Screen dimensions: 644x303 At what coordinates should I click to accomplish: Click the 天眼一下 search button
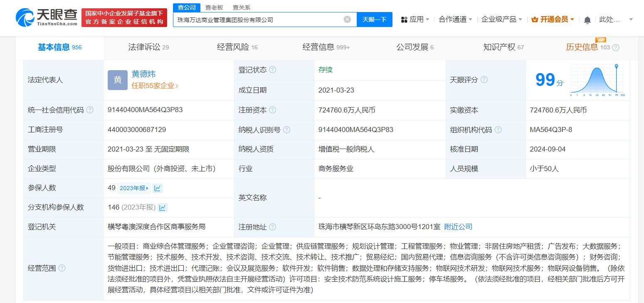(374, 19)
